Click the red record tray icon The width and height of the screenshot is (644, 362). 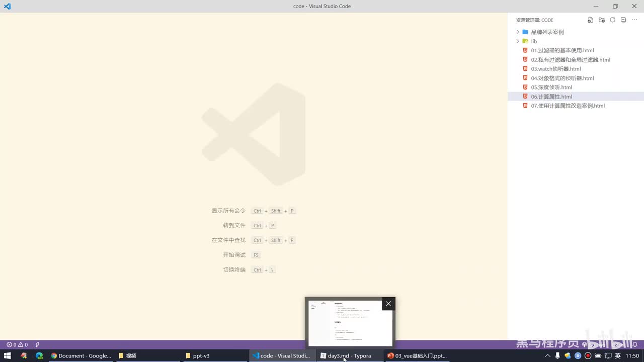[x=588, y=355]
